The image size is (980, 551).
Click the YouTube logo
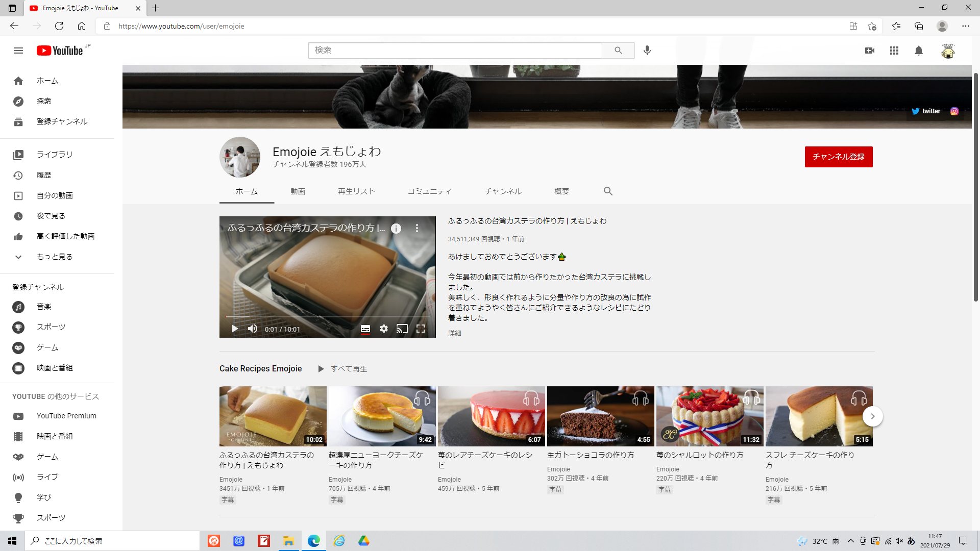pos(60,51)
